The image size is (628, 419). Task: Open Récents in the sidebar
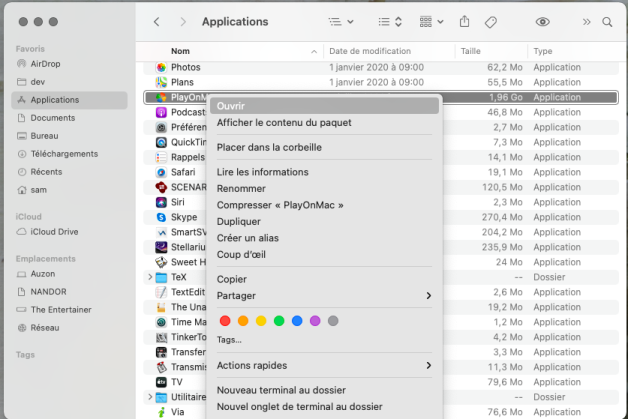(70, 172)
